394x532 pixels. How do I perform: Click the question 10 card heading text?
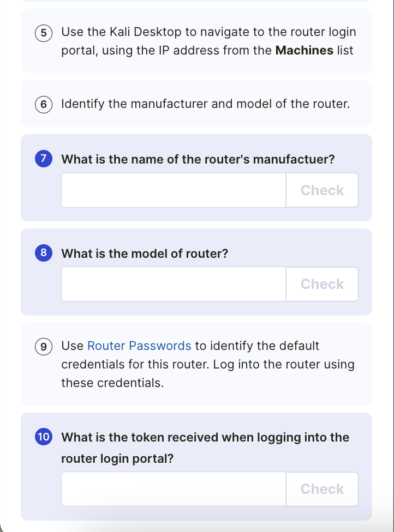click(205, 447)
